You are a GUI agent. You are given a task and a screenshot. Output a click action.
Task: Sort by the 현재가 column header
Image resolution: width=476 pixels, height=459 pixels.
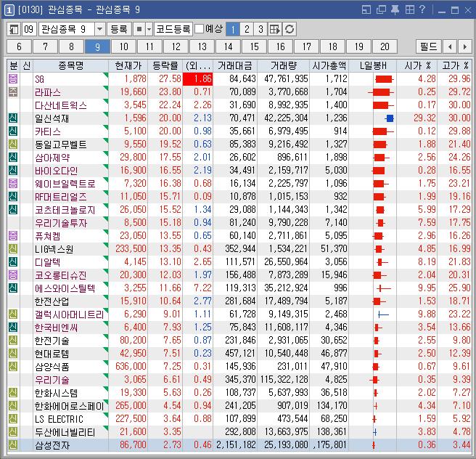[128, 65]
